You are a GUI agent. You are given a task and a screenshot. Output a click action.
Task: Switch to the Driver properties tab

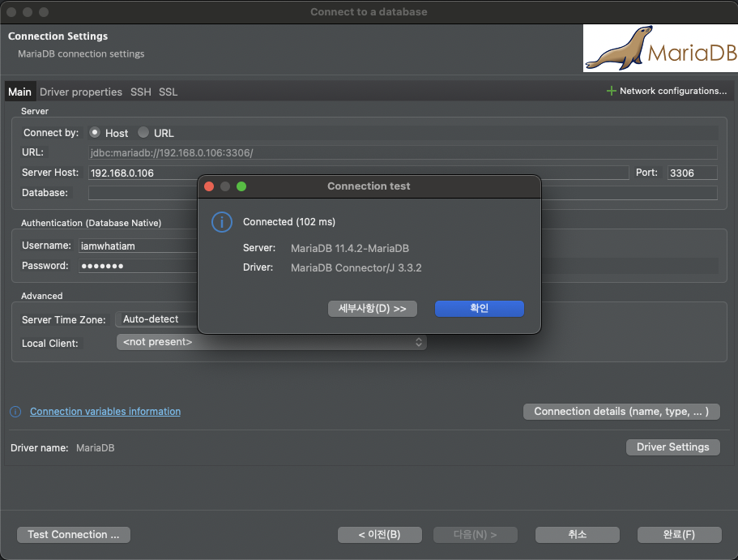(81, 92)
